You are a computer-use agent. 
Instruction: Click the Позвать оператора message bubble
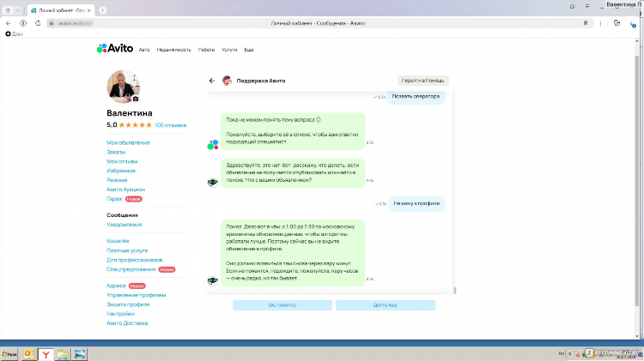coord(416,97)
